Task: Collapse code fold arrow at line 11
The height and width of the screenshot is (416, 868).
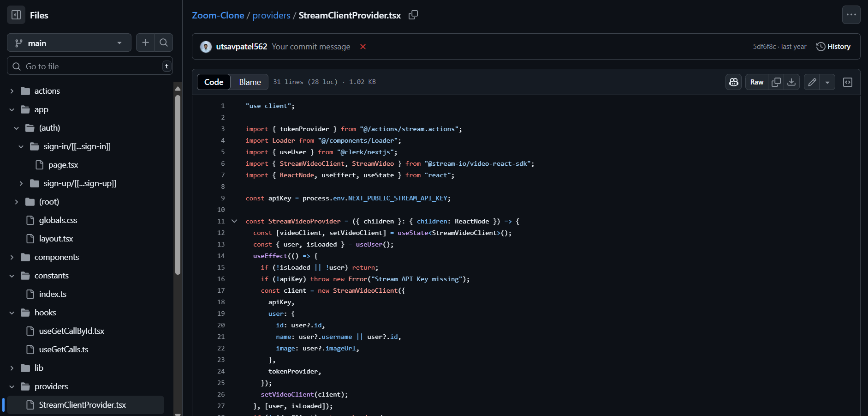Action: click(234, 221)
